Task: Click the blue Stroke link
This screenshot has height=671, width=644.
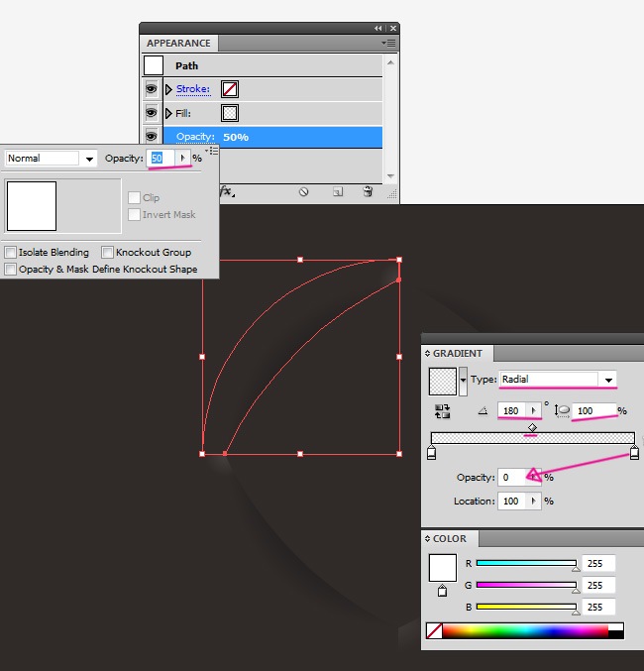Action: (x=192, y=89)
